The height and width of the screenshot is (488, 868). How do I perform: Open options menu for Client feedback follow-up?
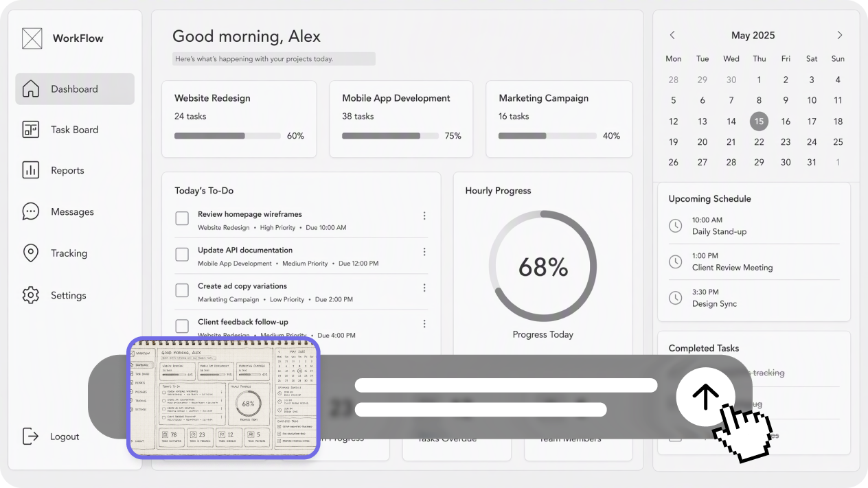point(424,323)
